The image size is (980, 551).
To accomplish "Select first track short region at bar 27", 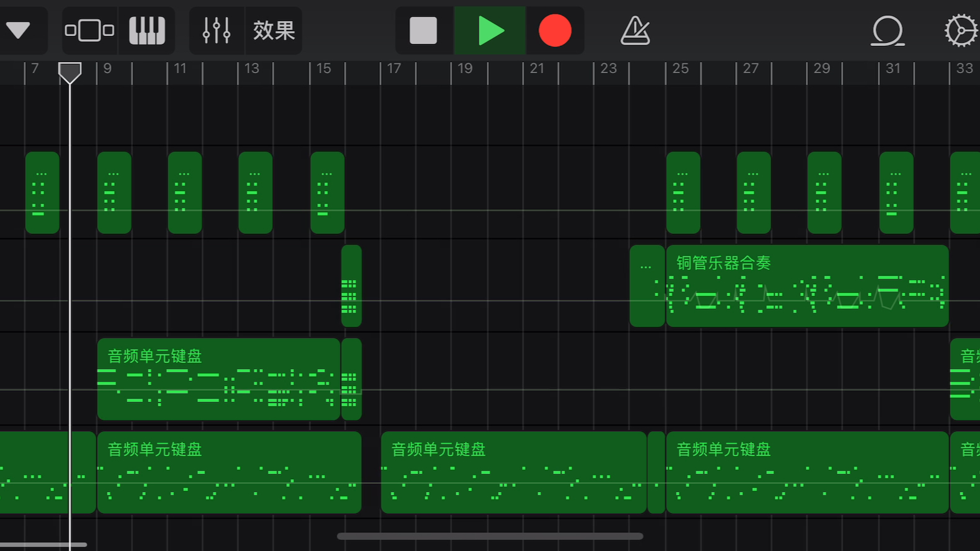I will click(754, 193).
